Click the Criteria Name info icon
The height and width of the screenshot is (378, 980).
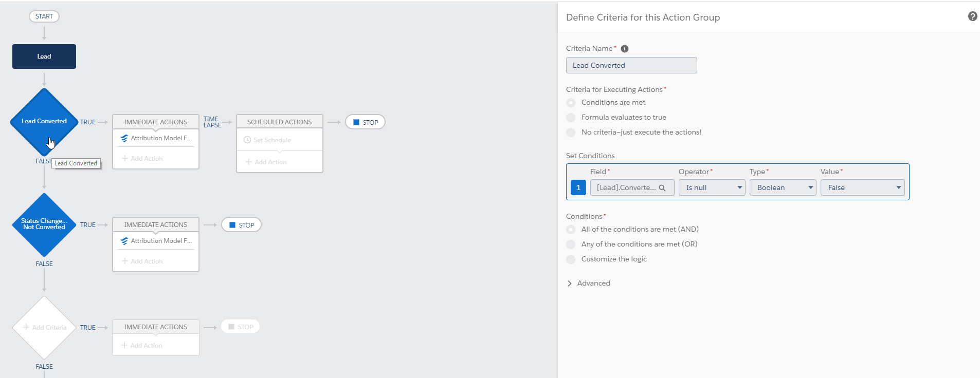click(x=625, y=49)
